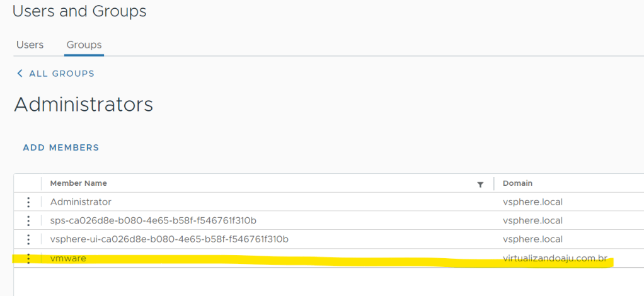The image size is (644, 296).
Task: Select the highlighted vmware member name
Action: (68, 258)
